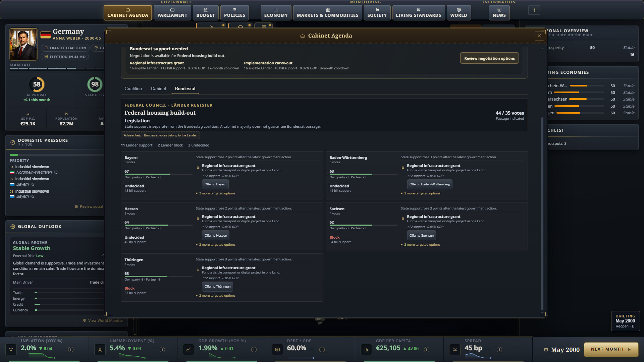Click Anna Weber leader portrait
Screen dimensions: 644x362
click(x=23, y=44)
